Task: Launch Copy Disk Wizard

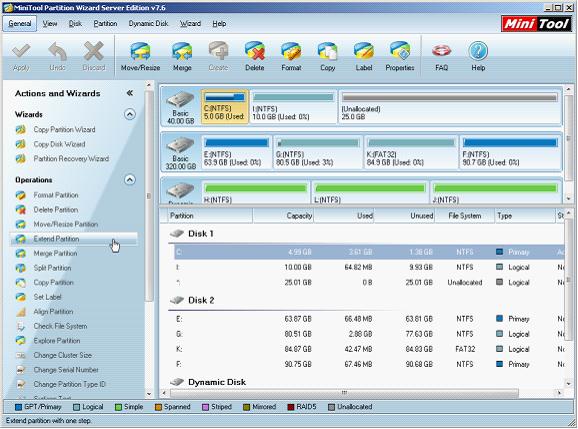Action: point(59,144)
